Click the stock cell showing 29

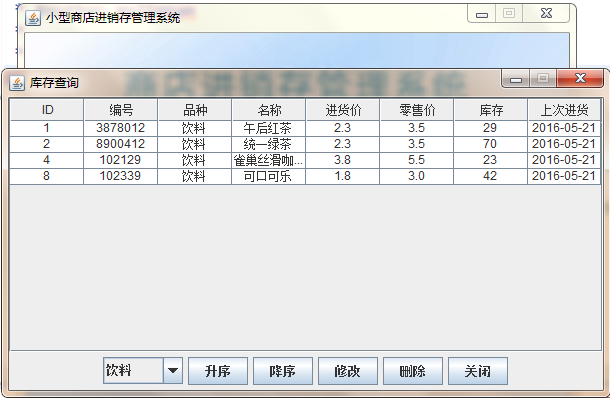pos(491,128)
